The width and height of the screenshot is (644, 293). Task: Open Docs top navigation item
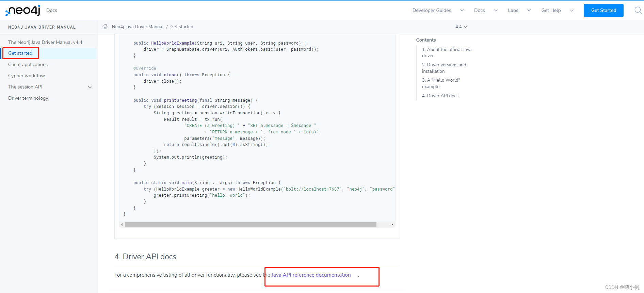click(x=479, y=11)
